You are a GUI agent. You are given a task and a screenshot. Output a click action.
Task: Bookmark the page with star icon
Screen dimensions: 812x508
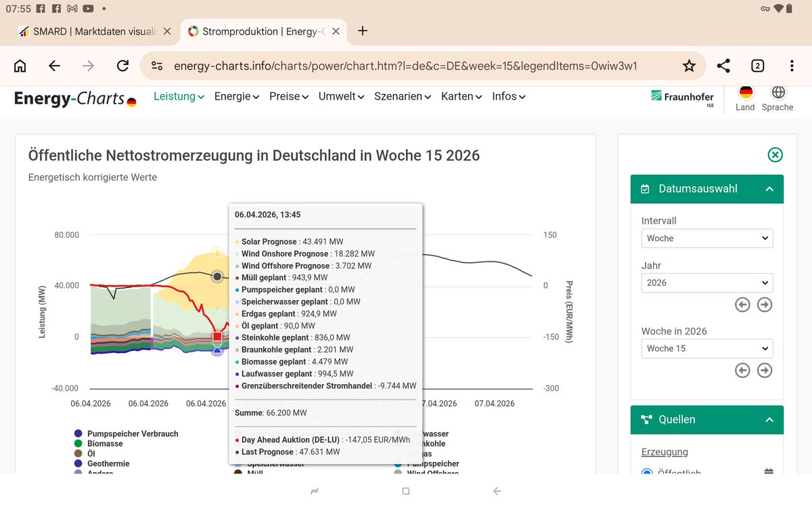click(689, 66)
